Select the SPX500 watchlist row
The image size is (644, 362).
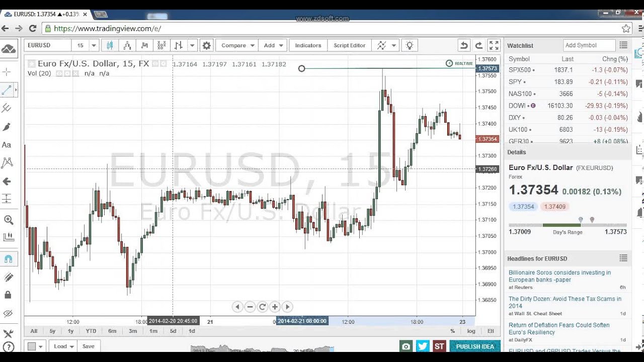[568, 70]
